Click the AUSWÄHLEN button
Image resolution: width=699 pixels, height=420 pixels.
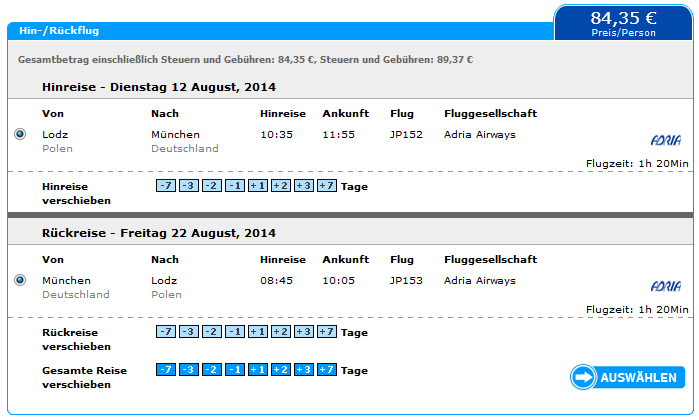627,377
